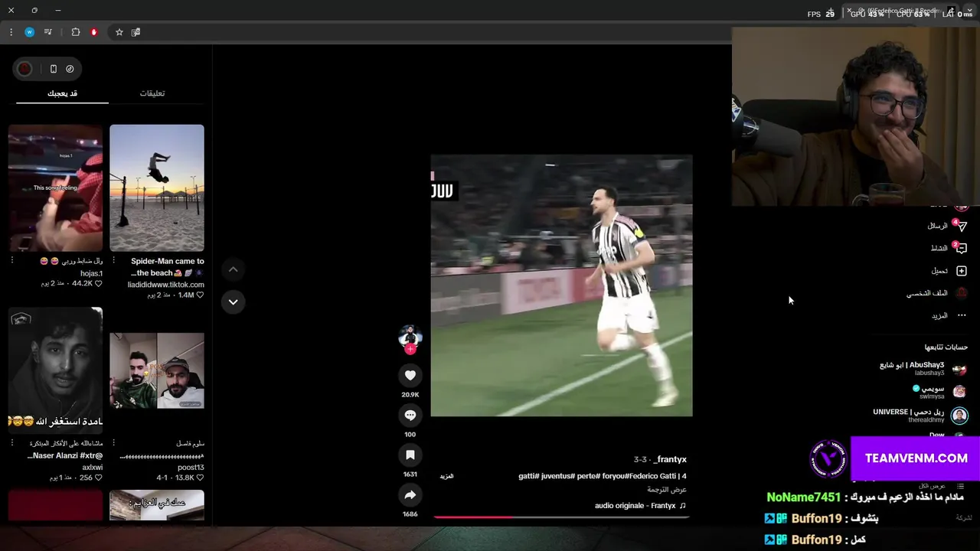The height and width of the screenshot is (551, 980).
Task: Open messages paper-plane icon
Action: click(962, 227)
